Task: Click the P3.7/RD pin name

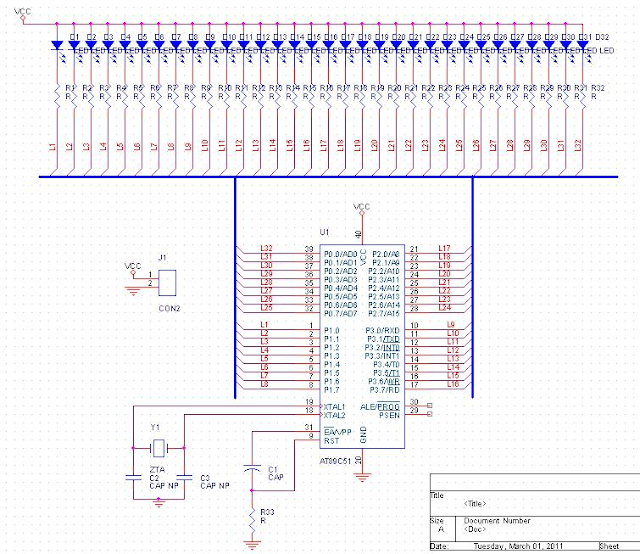Action: (x=384, y=390)
